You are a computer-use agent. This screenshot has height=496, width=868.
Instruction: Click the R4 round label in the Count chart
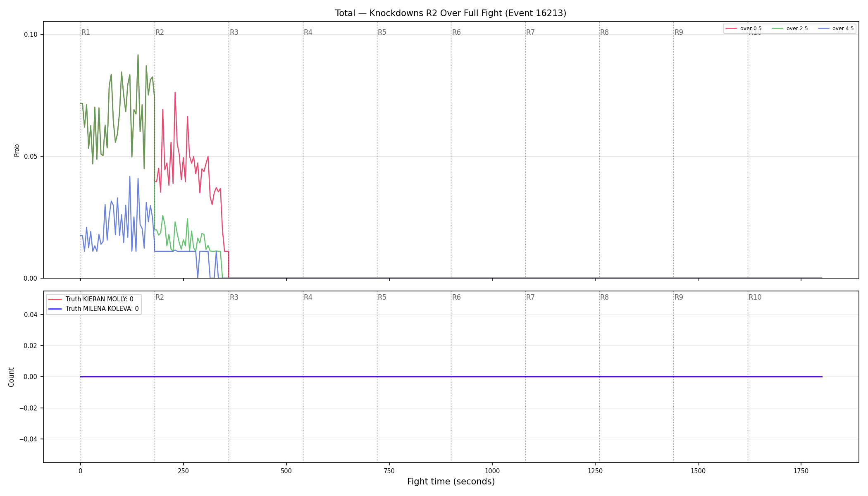point(308,297)
